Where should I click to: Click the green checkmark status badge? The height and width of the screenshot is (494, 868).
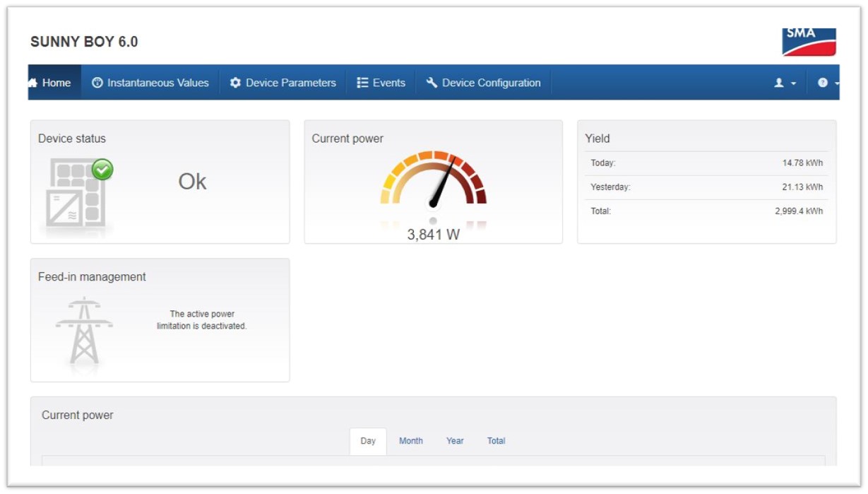click(102, 170)
